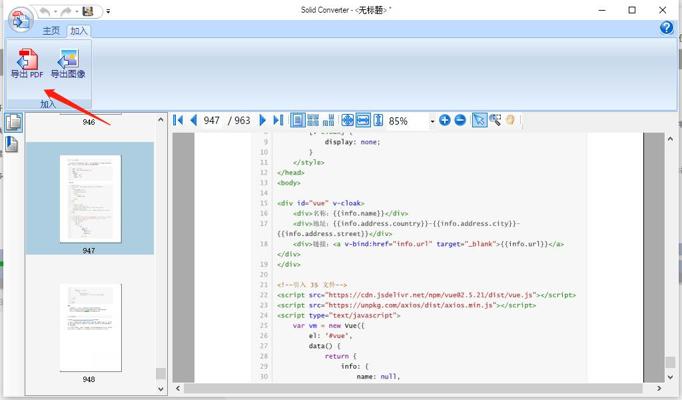Select page 947 thumbnail
The image size is (682, 400).
pyautogui.click(x=90, y=198)
